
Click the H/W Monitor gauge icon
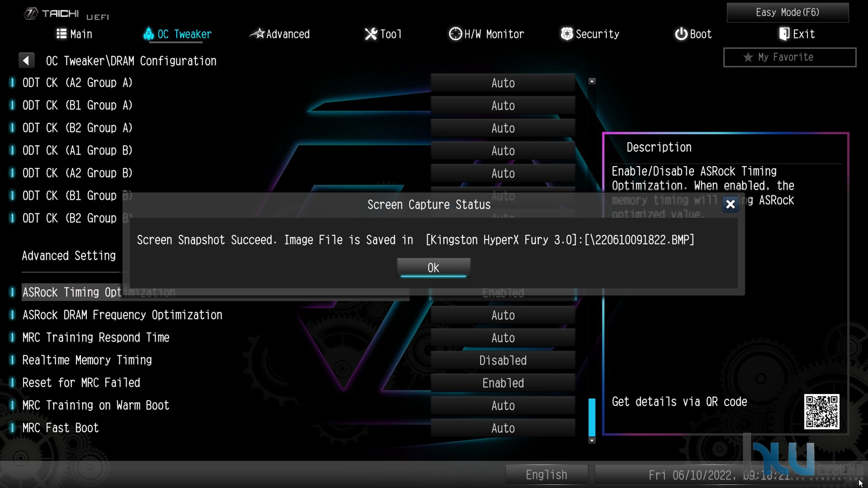455,34
